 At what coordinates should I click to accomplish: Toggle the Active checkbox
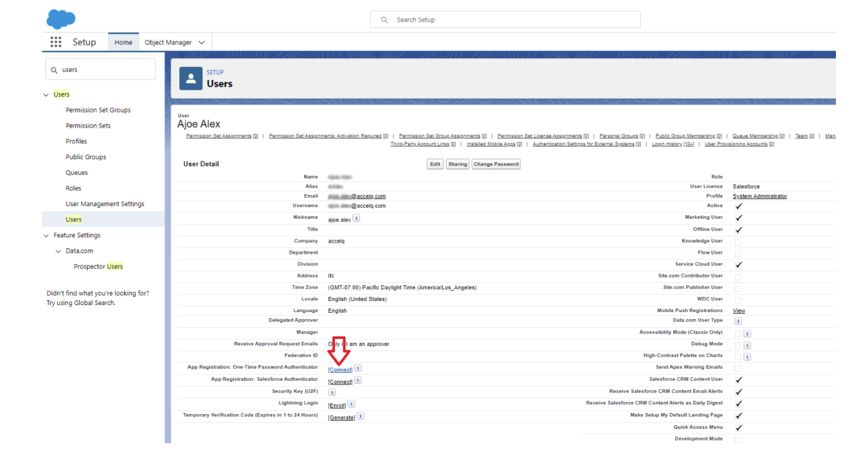(x=738, y=206)
